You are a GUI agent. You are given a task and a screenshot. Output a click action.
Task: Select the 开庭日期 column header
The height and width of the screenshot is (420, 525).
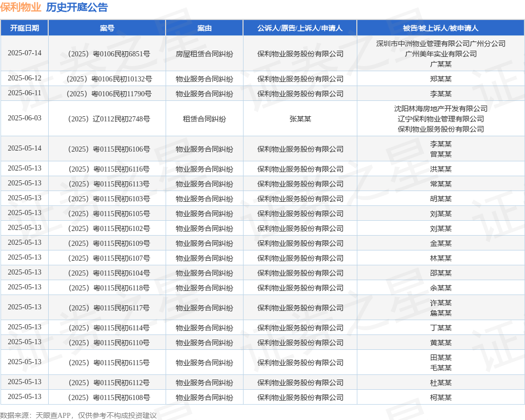tap(25, 28)
